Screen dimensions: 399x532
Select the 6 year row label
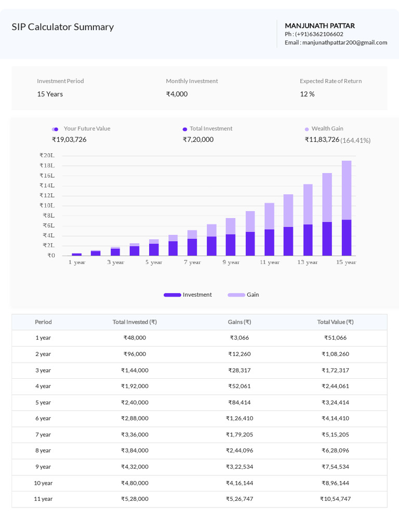43,418
